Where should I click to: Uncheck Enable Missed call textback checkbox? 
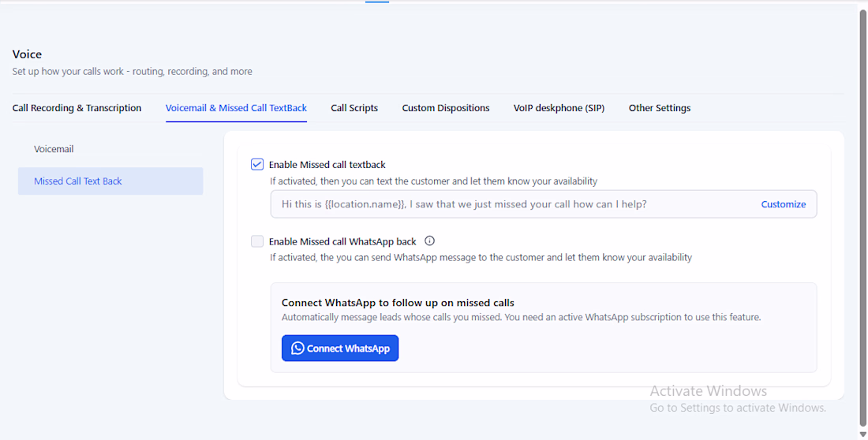tap(257, 164)
